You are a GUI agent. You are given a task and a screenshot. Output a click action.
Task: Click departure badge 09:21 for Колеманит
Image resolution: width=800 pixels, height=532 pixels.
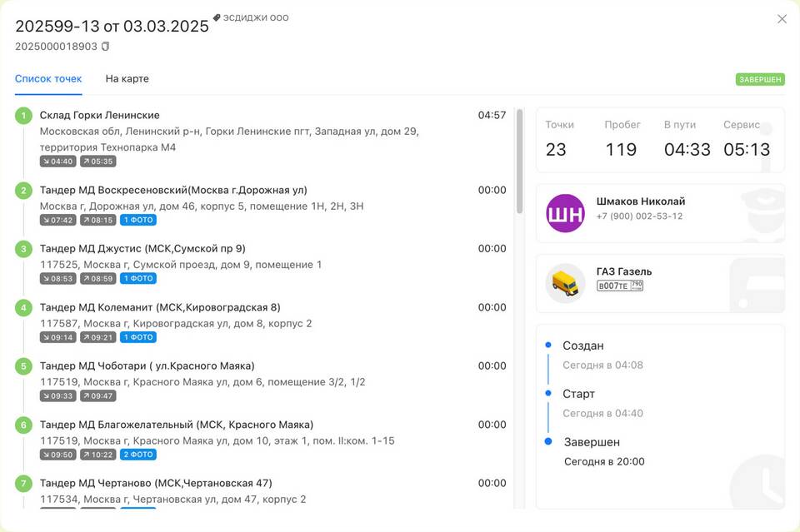click(98, 337)
